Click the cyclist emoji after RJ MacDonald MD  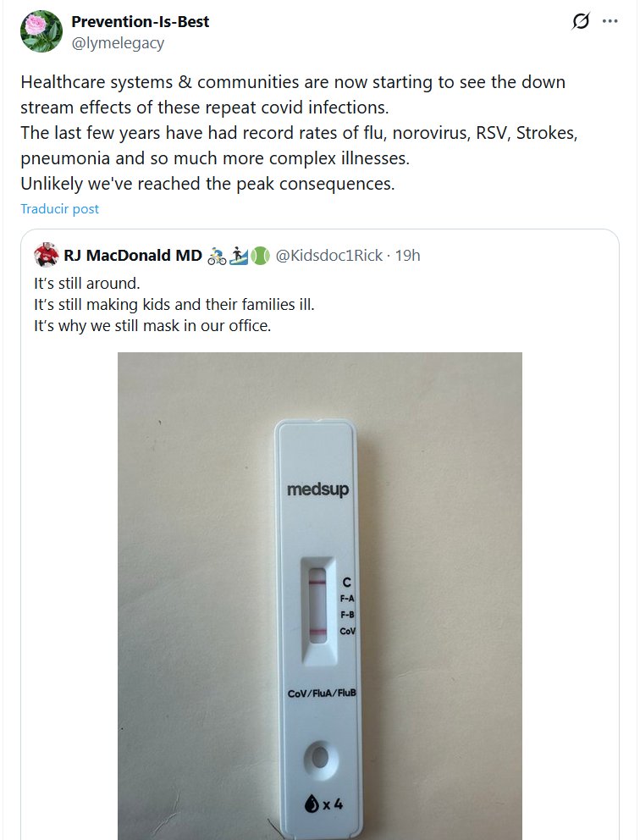pos(217,255)
